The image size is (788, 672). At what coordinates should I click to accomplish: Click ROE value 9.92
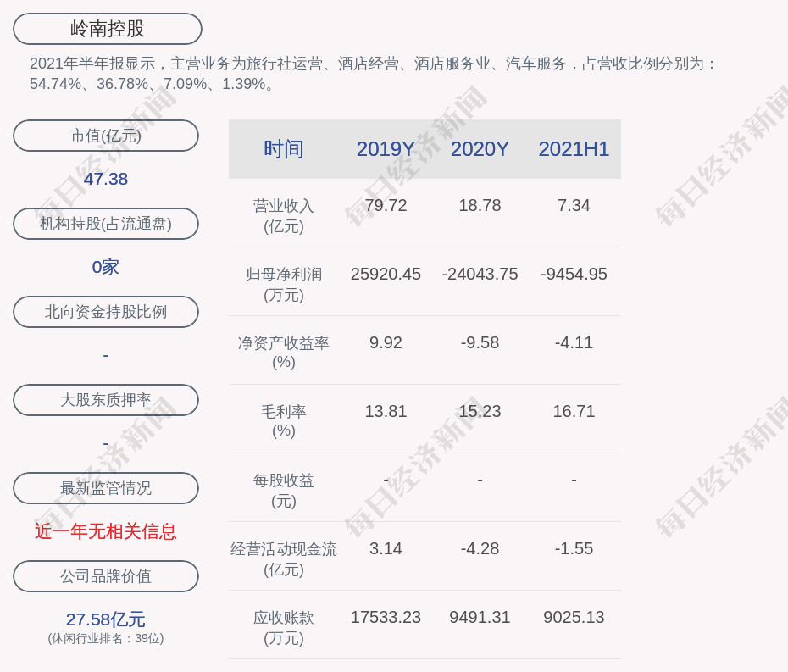tap(386, 343)
